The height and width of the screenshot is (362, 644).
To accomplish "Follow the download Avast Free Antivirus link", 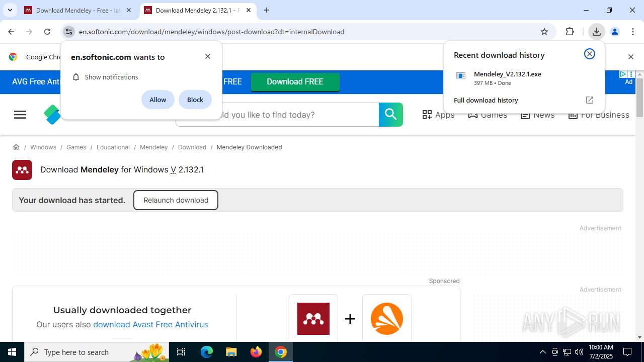I will pos(150,324).
